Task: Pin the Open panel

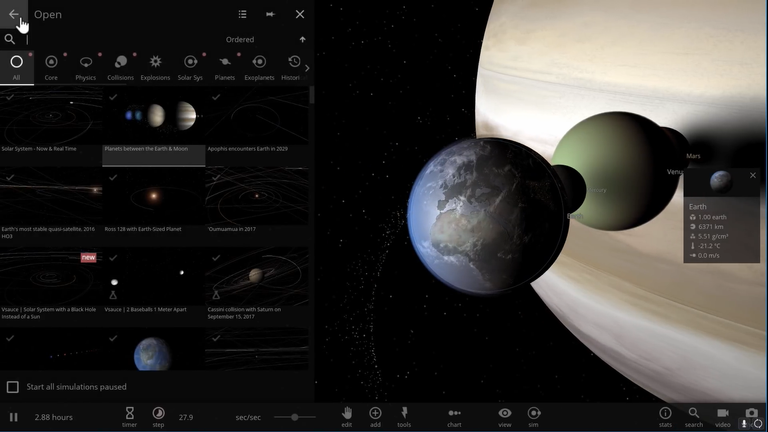Action: 270,14
